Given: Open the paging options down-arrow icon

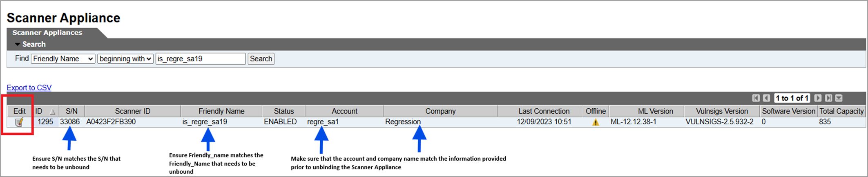Looking at the screenshot, I should (x=839, y=98).
